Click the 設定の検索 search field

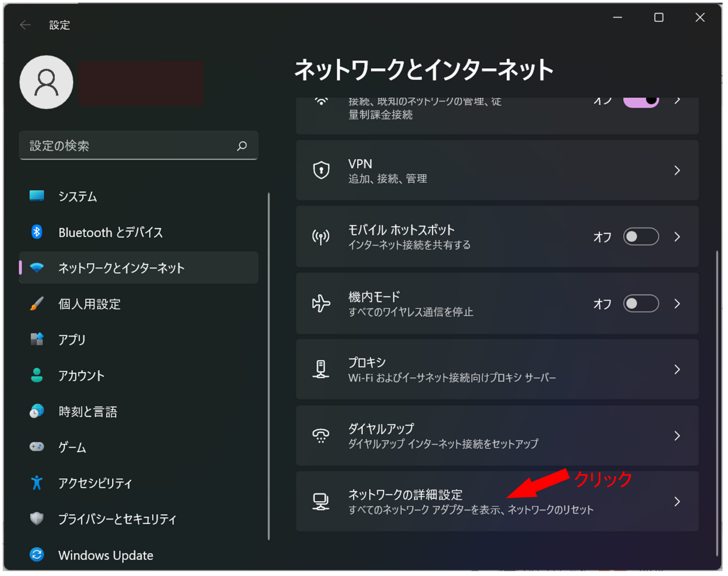pyautogui.click(x=129, y=146)
